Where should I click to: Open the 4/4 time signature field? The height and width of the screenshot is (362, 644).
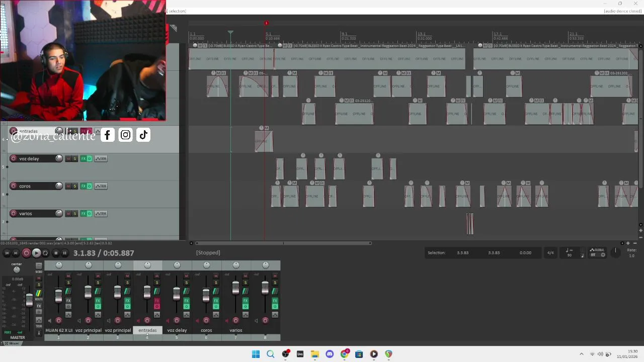[550, 253]
